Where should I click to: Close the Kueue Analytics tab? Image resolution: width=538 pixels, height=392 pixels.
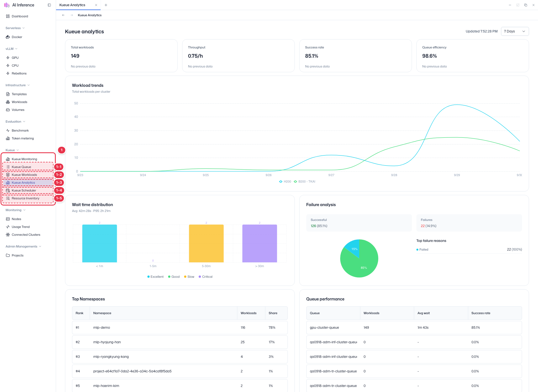pyautogui.click(x=96, y=5)
